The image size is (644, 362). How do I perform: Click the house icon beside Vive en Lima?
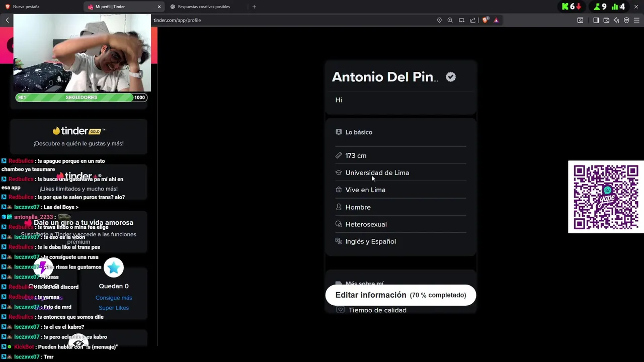click(339, 190)
